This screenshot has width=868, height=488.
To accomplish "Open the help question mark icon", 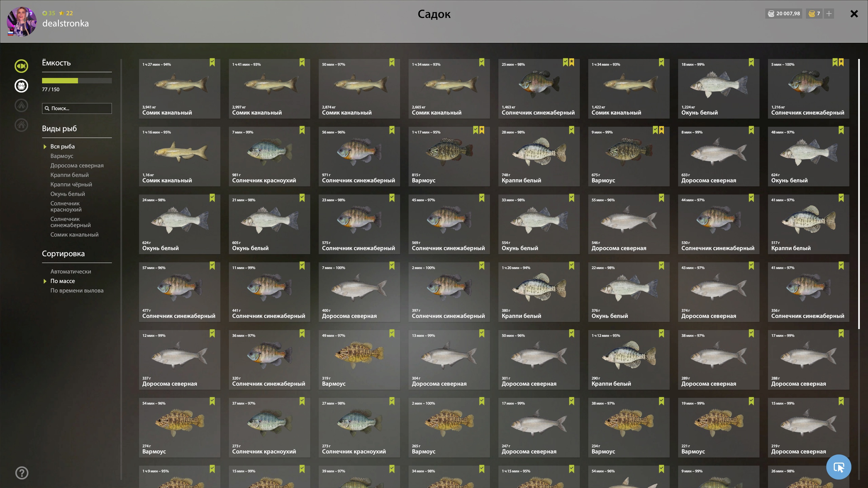I will (22, 473).
